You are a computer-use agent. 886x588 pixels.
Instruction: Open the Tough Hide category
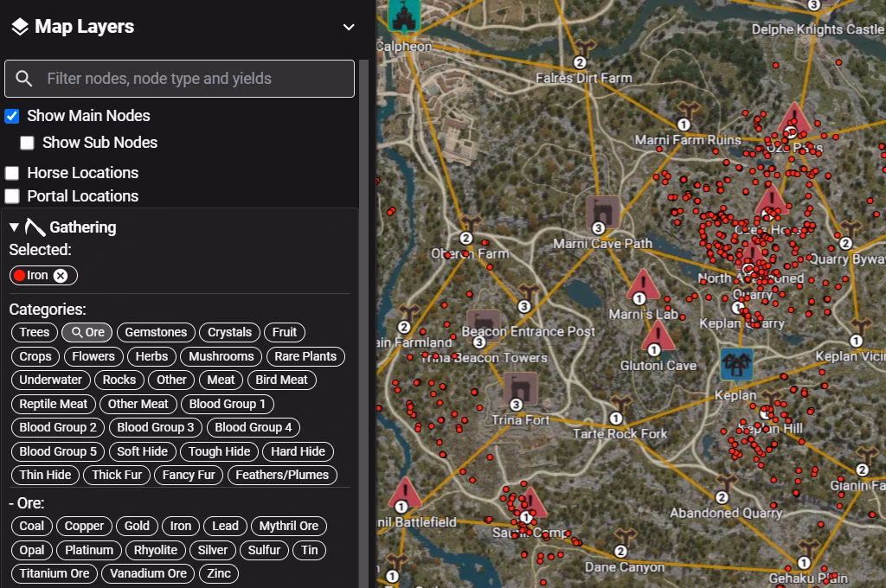(x=219, y=452)
